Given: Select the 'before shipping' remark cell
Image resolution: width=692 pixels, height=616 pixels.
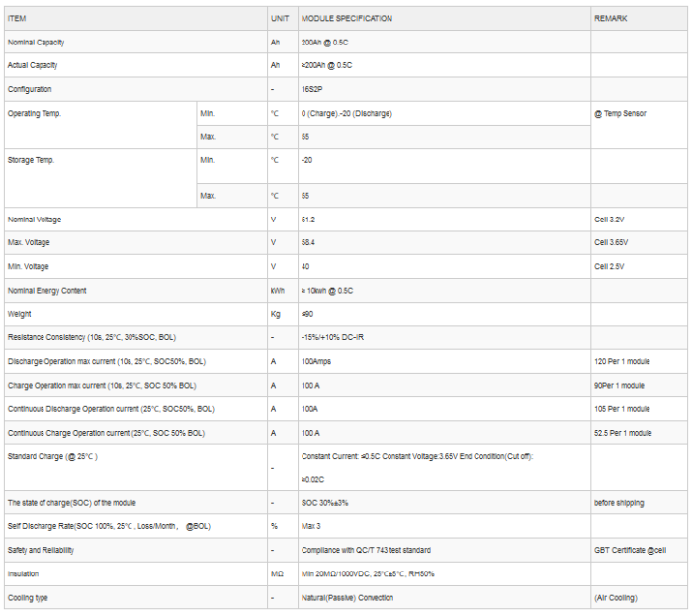Looking at the screenshot, I should (619, 503).
